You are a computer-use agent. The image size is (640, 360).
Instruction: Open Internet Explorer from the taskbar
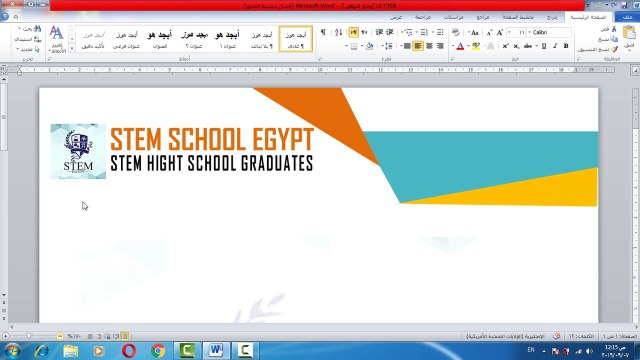(x=42, y=351)
